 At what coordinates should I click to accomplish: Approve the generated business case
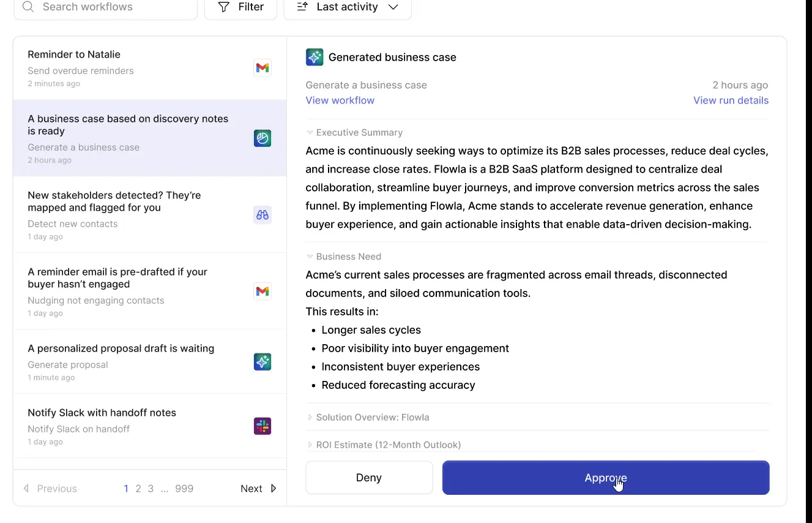[606, 478]
